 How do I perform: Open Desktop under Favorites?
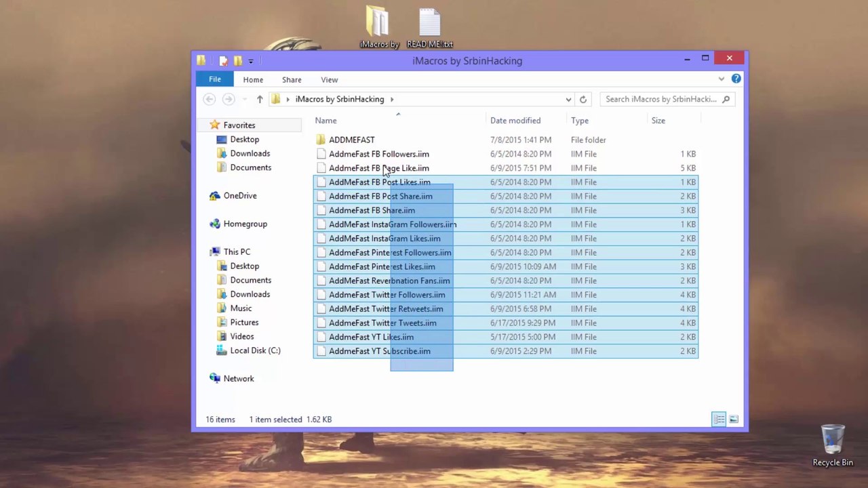(x=244, y=140)
